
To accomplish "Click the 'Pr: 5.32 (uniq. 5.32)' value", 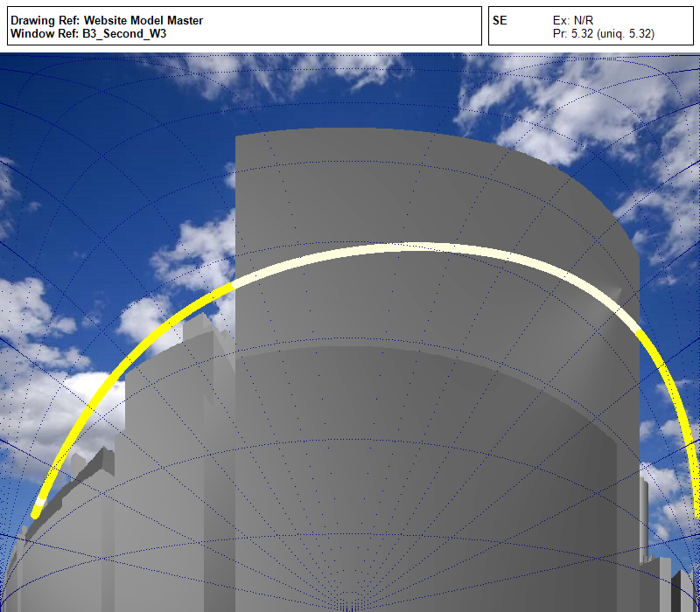I will pyautogui.click(x=604, y=34).
